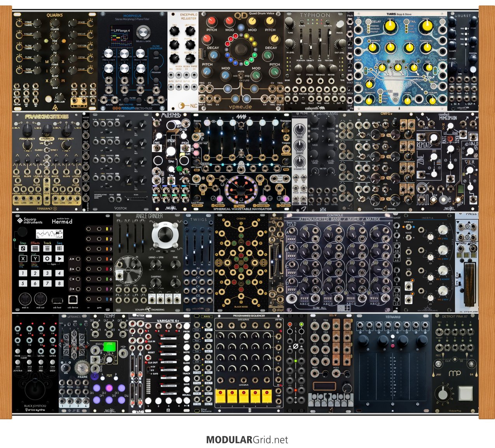Open the Hermod Effects mode button
Image resolution: width=495 pixels, height=448 pixels.
click(x=35, y=248)
